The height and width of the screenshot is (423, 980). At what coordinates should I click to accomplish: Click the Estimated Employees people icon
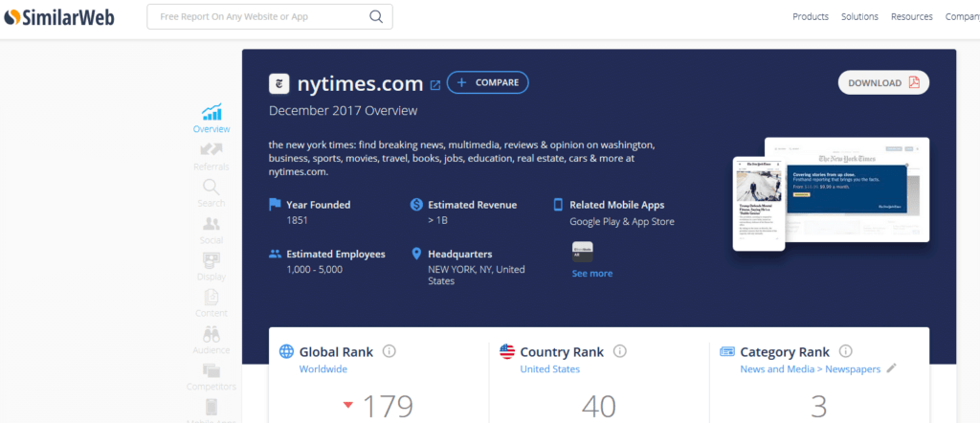[275, 254]
